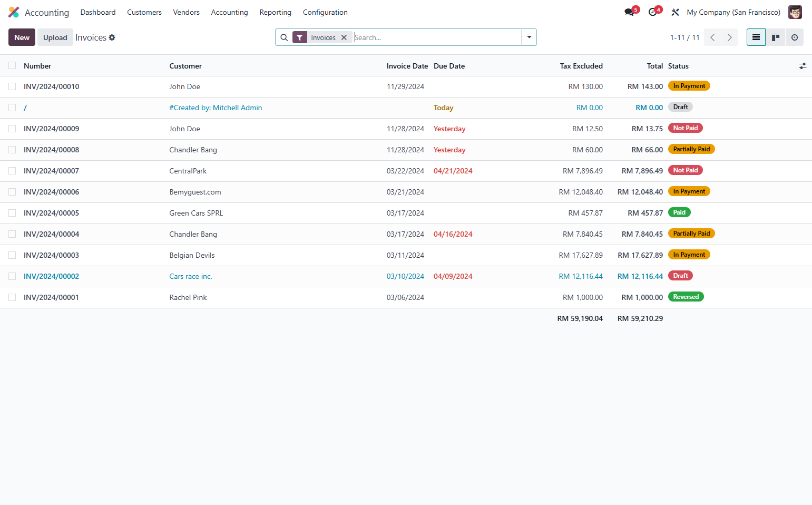The image size is (812, 505).
Task: Tick the checkbox for INV/2024/00002
Action: (x=12, y=276)
